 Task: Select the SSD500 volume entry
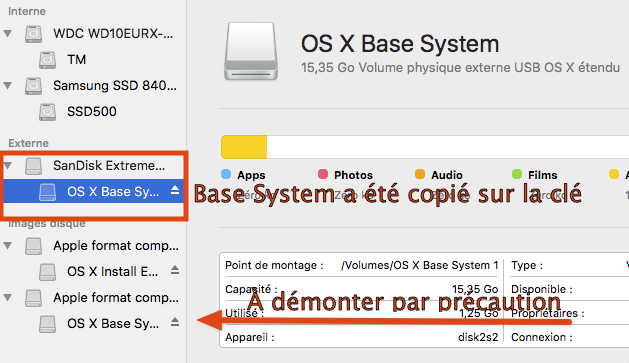(x=91, y=112)
